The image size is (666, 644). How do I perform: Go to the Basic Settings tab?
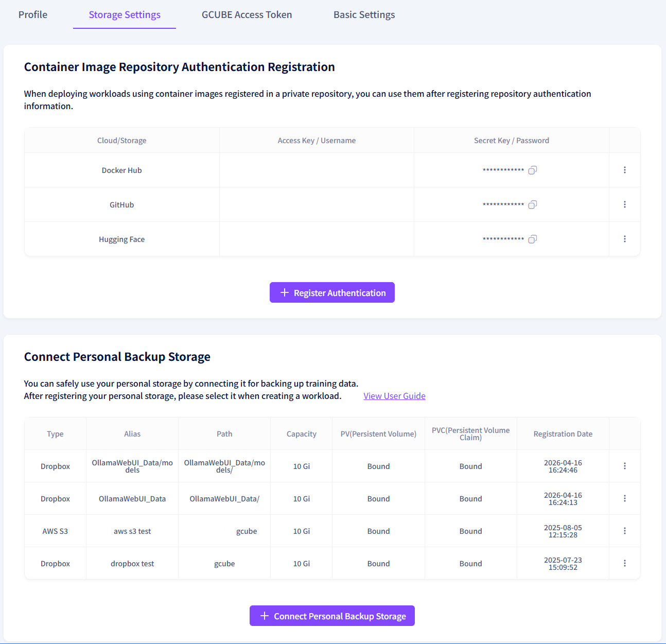coord(364,15)
